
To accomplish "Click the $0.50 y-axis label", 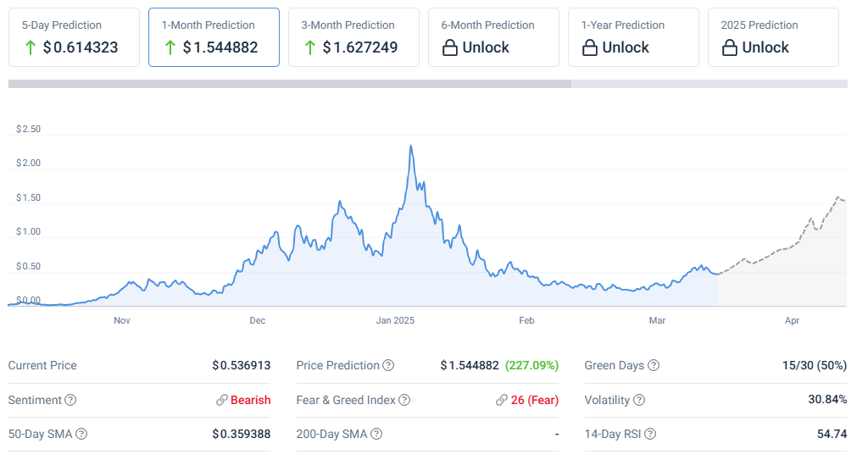I will (x=28, y=266).
